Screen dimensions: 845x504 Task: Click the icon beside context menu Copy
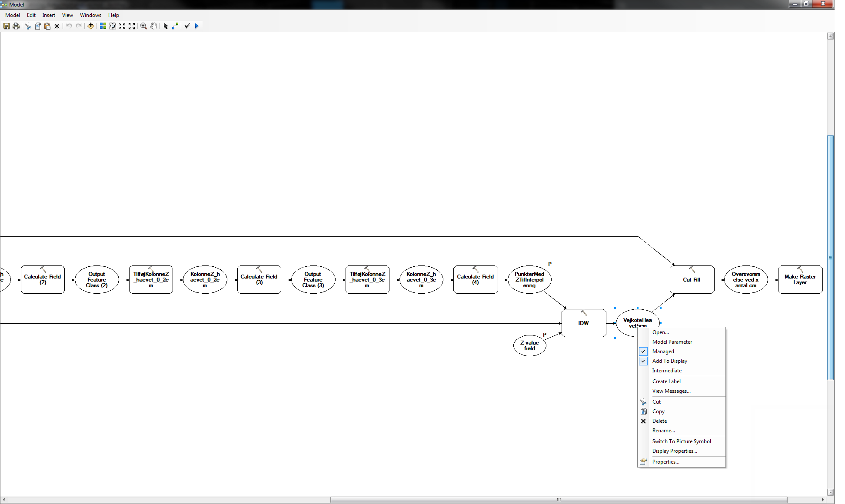pos(643,411)
